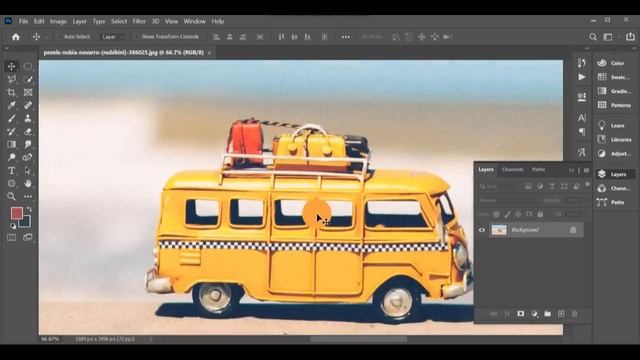Toggle smart object filter in Layers
This screenshot has width=640, height=360.
(576, 187)
